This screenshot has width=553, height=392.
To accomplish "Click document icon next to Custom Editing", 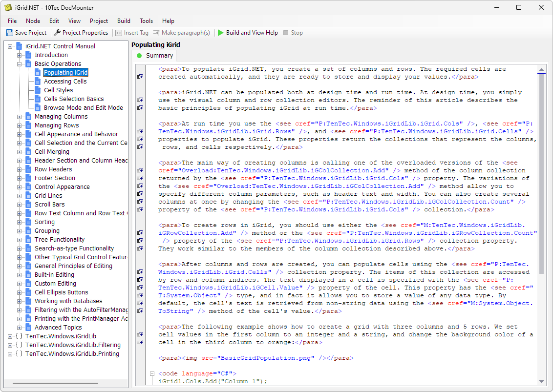I will tap(28, 284).
